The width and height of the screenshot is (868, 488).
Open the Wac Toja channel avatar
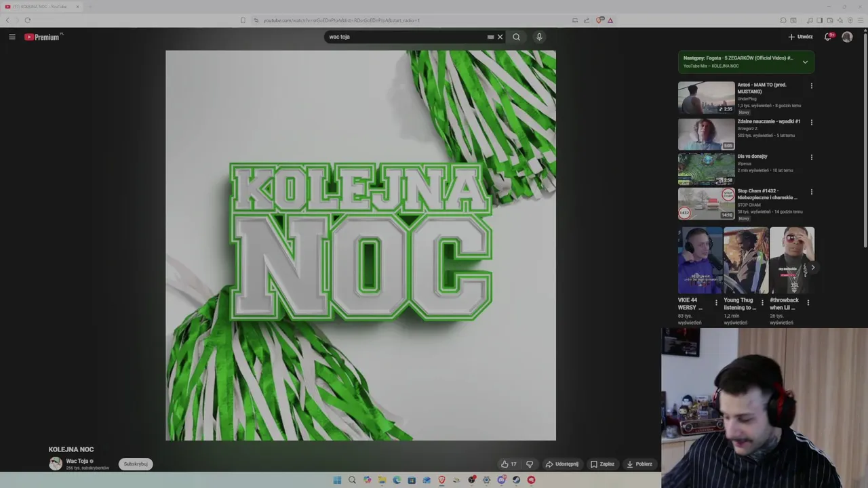pyautogui.click(x=56, y=464)
